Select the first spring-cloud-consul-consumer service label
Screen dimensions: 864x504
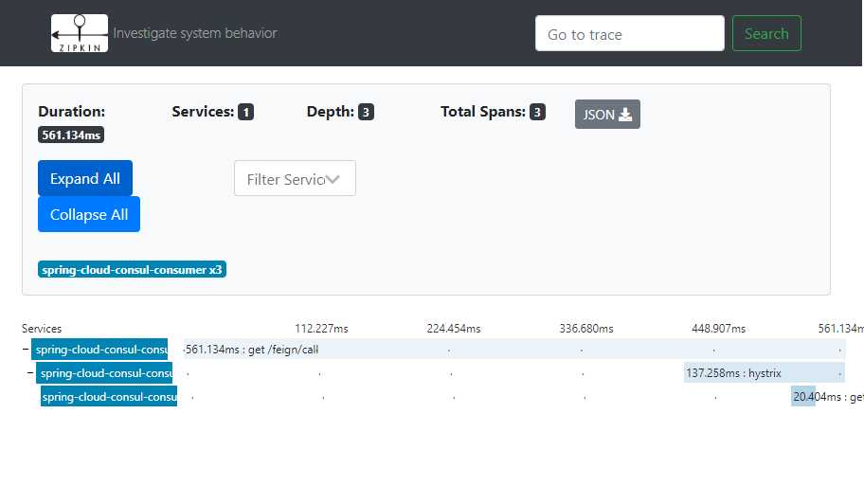99,350
